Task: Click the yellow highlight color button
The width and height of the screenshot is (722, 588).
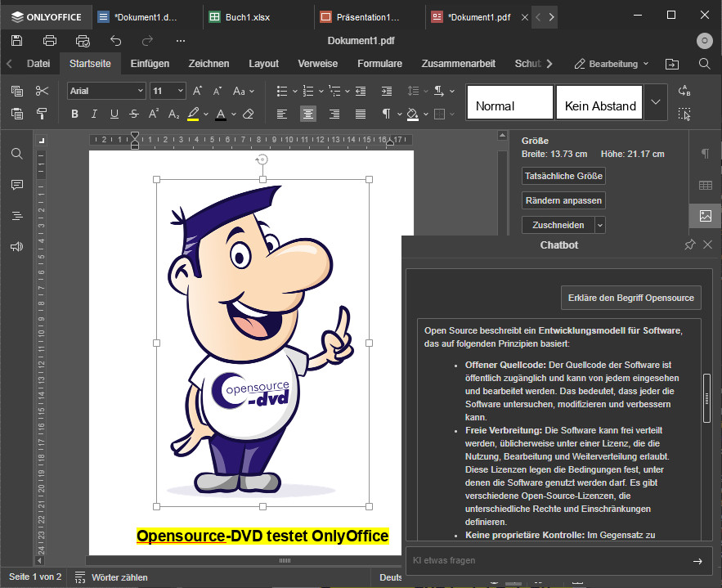Action: (x=193, y=114)
